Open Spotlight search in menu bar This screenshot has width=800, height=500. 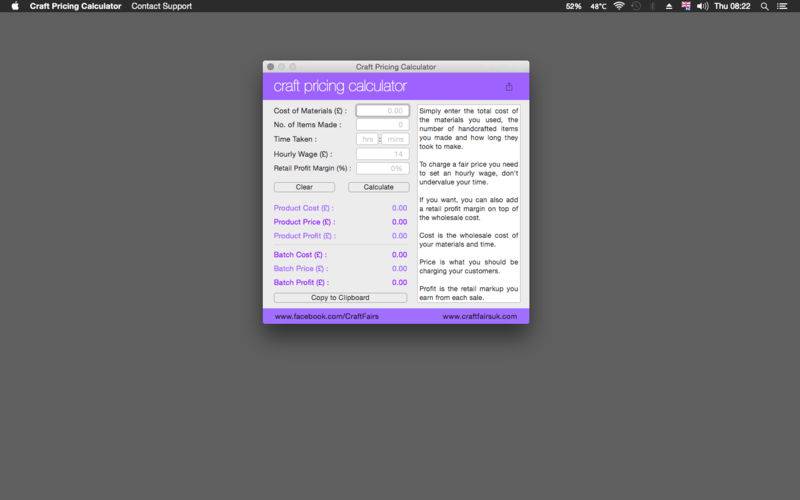pyautogui.click(x=765, y=6)
